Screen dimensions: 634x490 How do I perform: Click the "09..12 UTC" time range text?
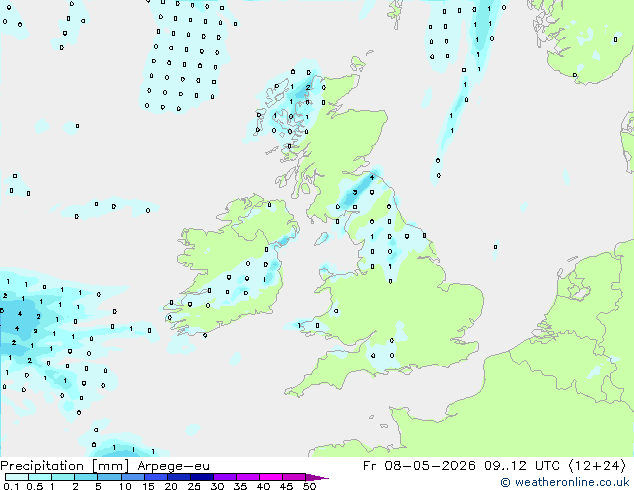[522, 466]
